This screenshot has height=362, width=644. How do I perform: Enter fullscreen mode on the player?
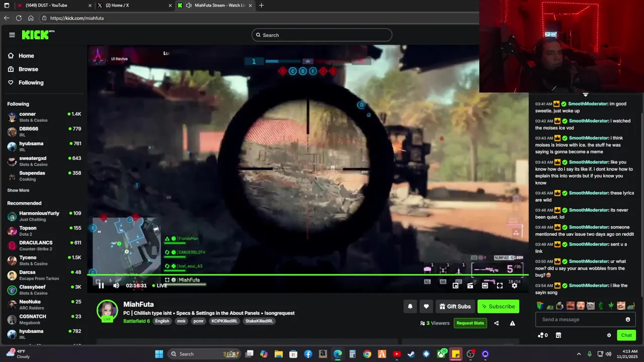click(500, 286)
